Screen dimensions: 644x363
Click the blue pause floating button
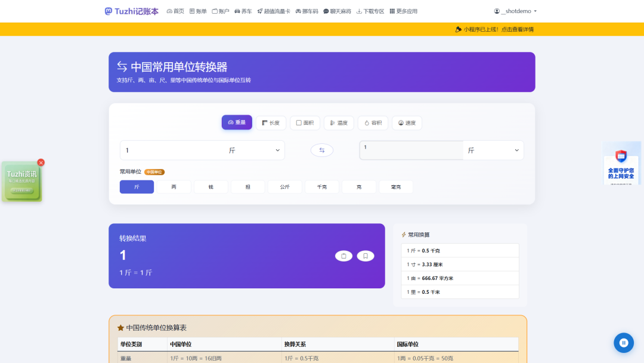[x=624, y=343]
